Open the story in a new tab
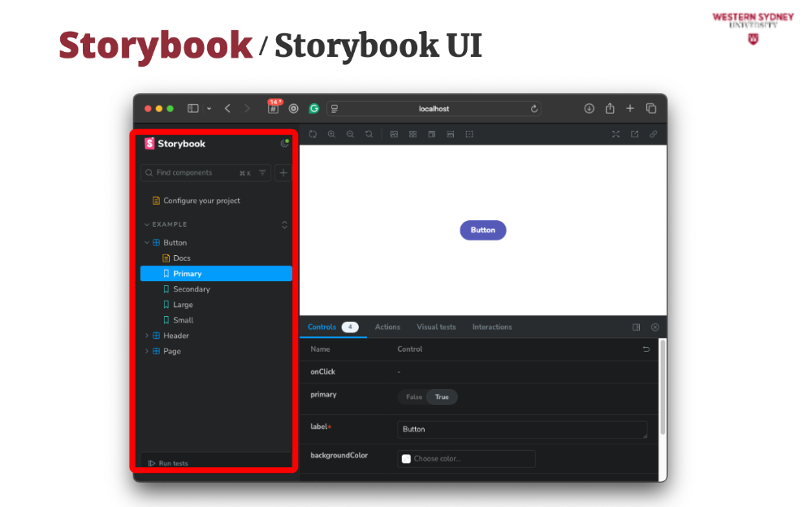The height and width of the screenshot is (507, 812). click(634, 134)
